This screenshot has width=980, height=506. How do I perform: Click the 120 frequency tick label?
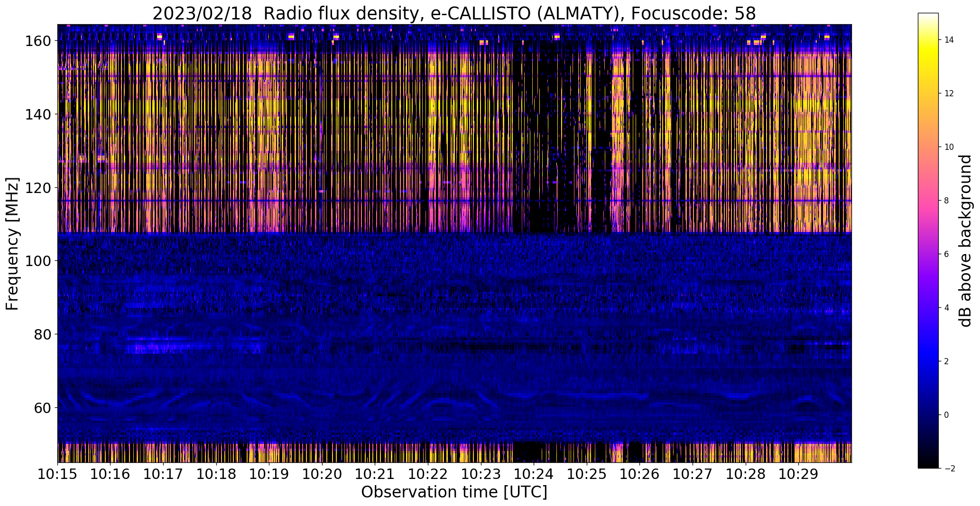coord(38,188)
